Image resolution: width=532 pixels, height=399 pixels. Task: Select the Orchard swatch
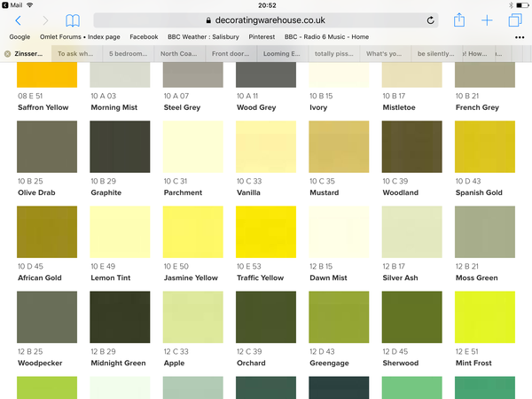point(266,317)
